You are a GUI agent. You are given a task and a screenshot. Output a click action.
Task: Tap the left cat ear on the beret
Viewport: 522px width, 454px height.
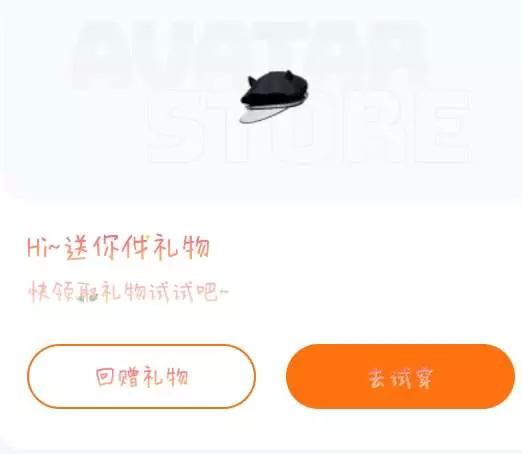coord(252,81)
